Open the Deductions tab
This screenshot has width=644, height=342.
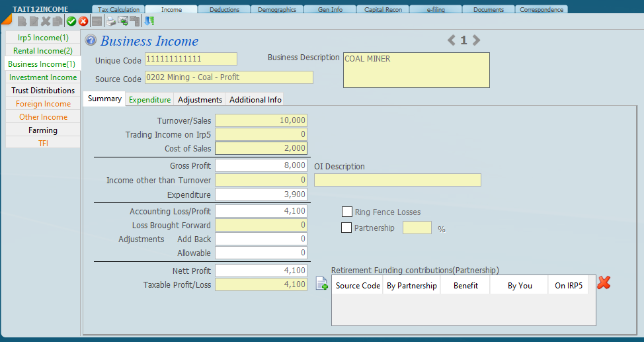pyautogui.click(x=224, y=9)
